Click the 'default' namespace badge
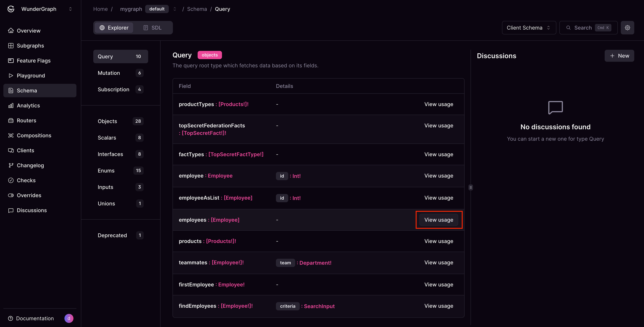 [x=157, y=9]
